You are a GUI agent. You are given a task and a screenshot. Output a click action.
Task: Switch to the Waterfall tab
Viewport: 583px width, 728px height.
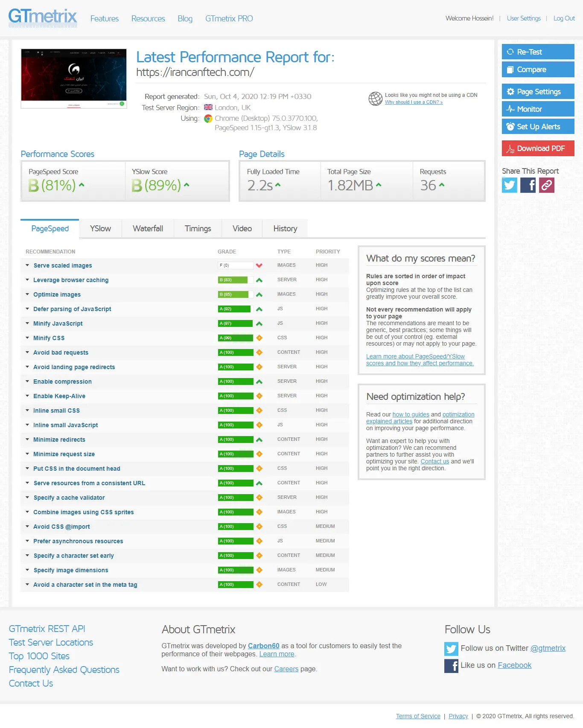[148, 228]
